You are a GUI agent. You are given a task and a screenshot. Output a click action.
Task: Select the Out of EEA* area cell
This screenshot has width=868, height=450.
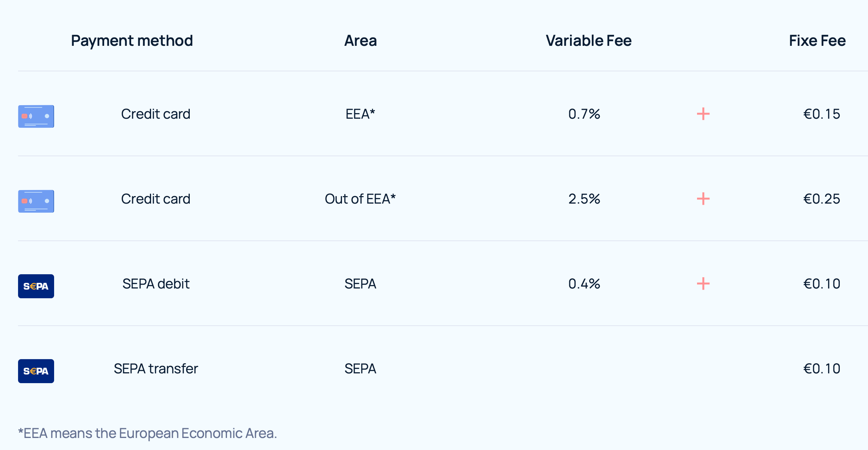pos(360,199)
